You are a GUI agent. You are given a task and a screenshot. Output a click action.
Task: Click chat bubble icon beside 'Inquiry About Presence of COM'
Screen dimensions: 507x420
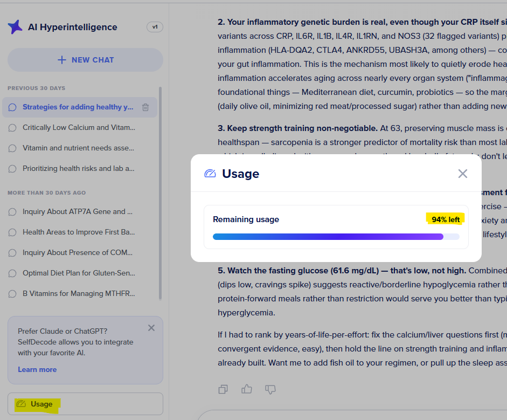tap(12, 253)
